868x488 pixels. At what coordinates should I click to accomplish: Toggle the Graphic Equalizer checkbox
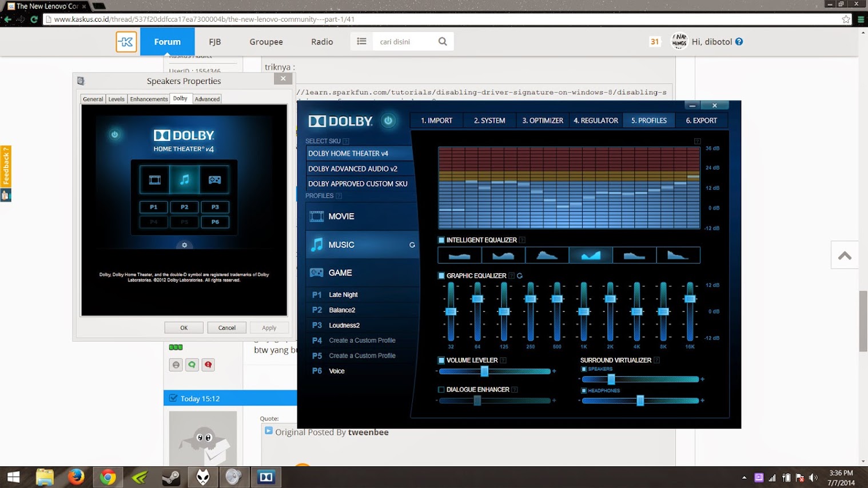[x=441, y=275]
